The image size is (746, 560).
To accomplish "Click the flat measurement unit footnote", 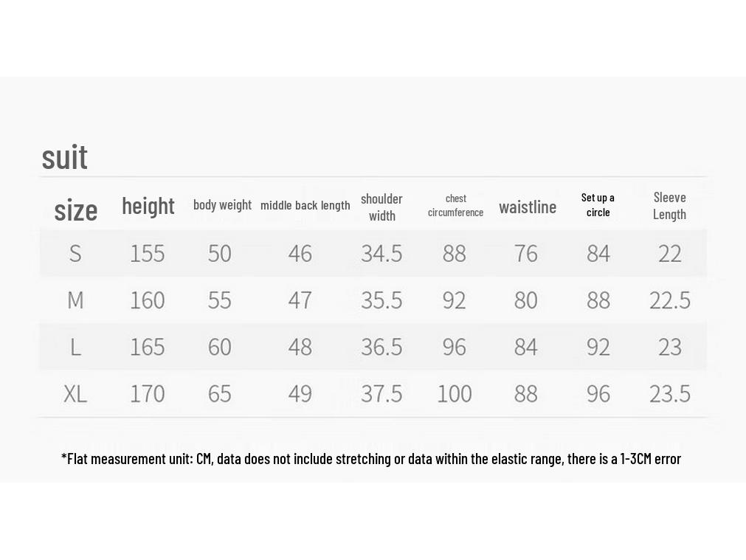I will (371, 459).
